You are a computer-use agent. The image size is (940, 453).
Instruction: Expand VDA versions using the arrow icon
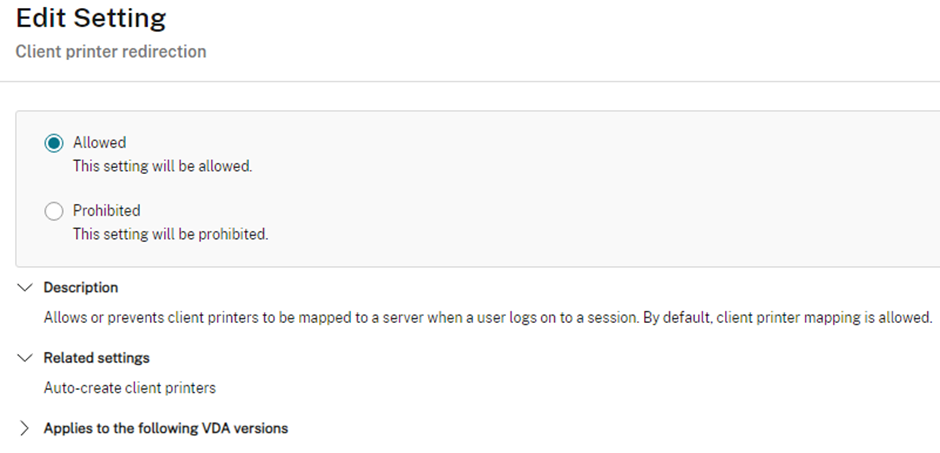25,428
